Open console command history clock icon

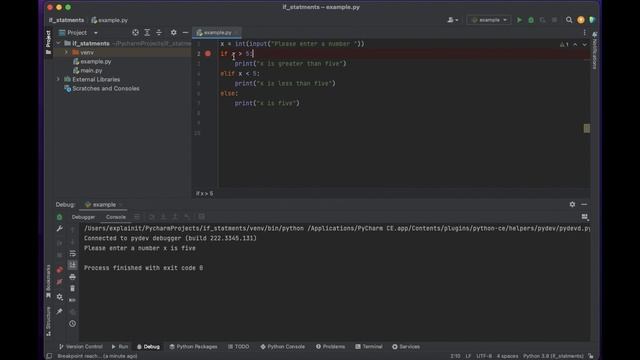[72, 324]
